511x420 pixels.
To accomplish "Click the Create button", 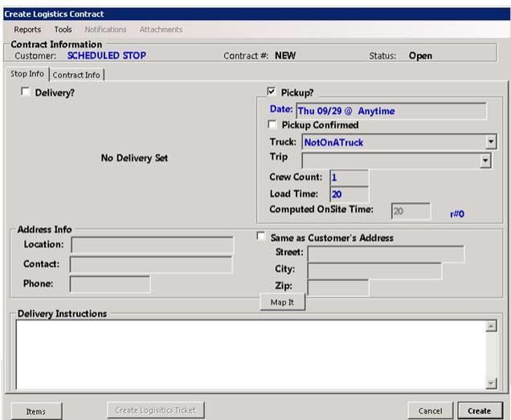I will pos(480,410).
